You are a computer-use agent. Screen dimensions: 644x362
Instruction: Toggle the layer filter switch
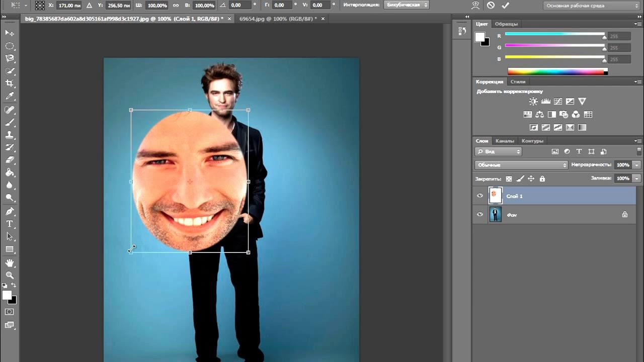tap(639, 151)
